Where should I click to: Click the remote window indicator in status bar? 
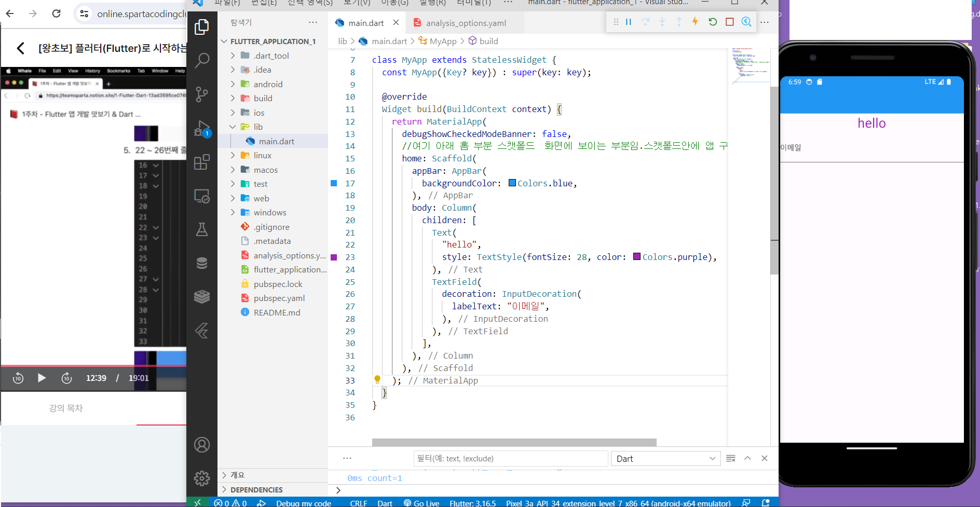tap(198, 502)
